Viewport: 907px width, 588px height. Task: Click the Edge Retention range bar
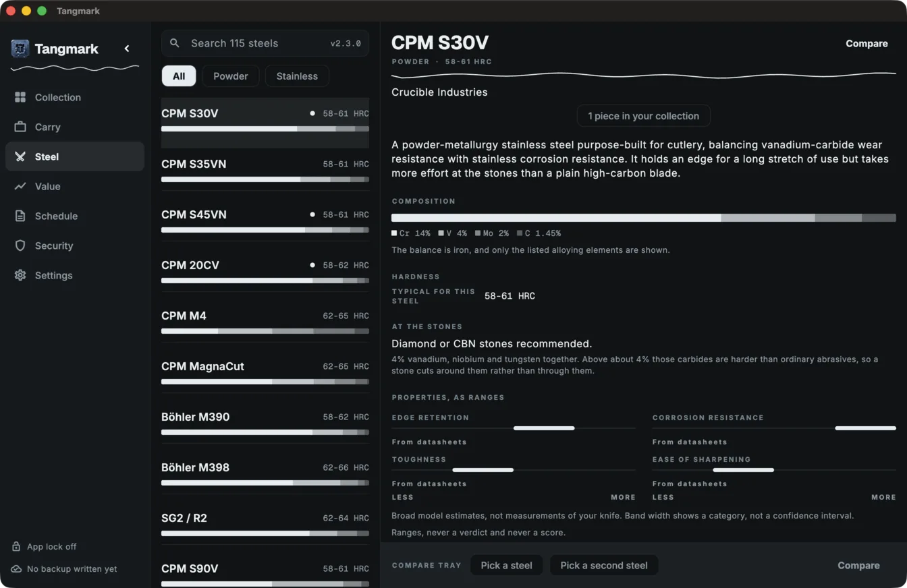[514, 428]
